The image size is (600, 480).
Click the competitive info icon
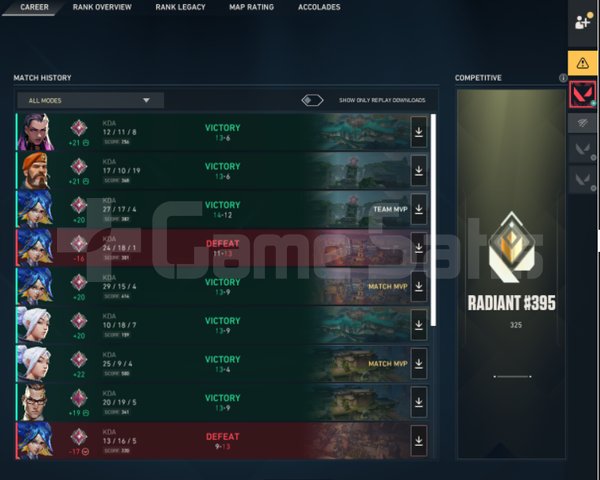(x=563, y=78)
